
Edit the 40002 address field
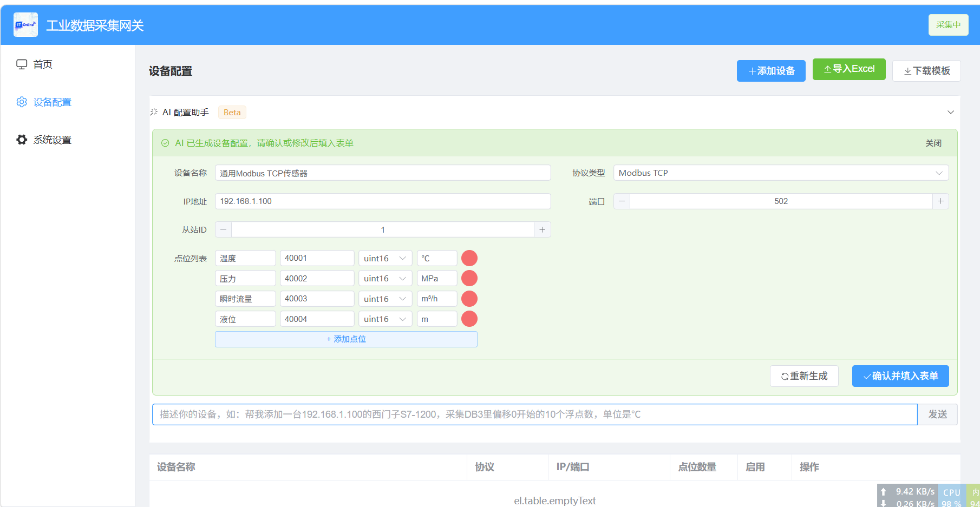coord(317,279)
